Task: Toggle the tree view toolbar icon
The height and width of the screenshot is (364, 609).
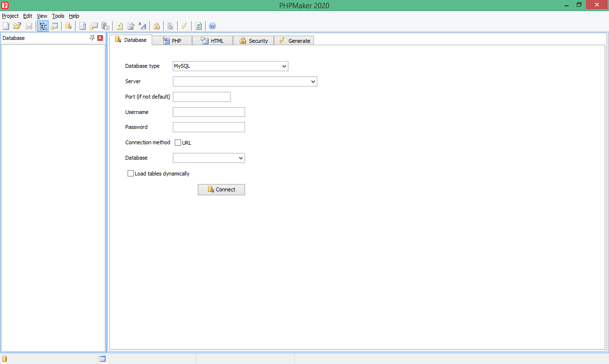Action: coord(43,26)
